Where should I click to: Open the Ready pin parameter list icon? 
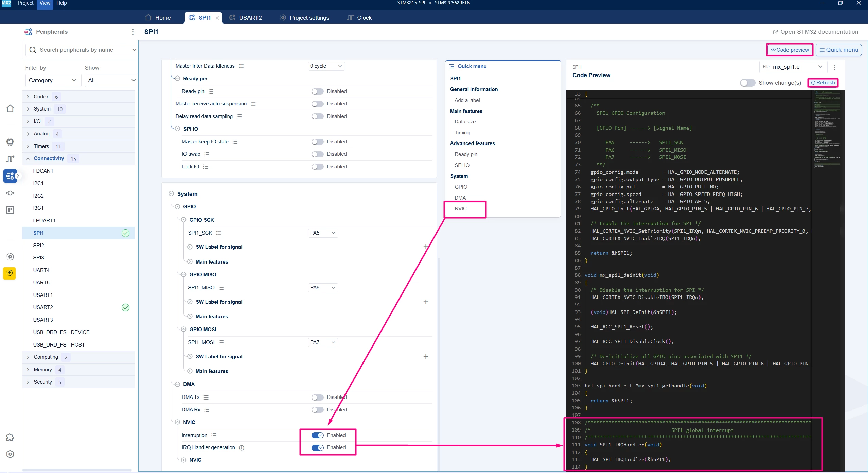point(211,91)
